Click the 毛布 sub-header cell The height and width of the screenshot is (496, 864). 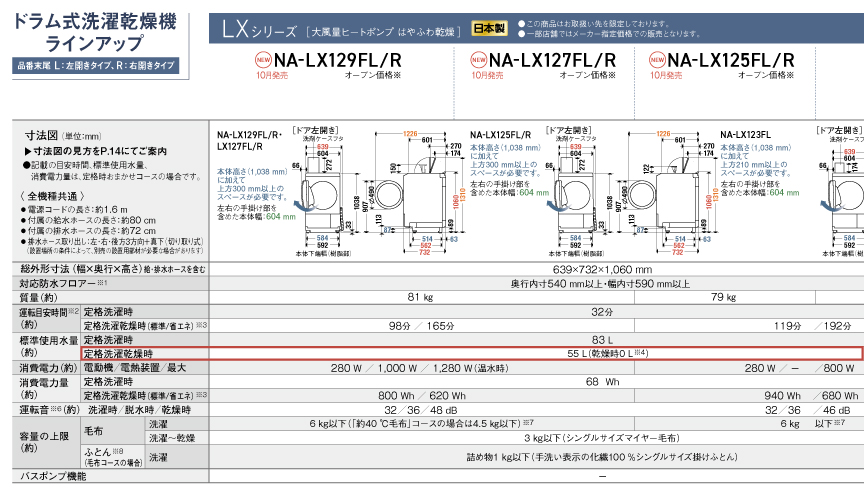coord(113,431)
